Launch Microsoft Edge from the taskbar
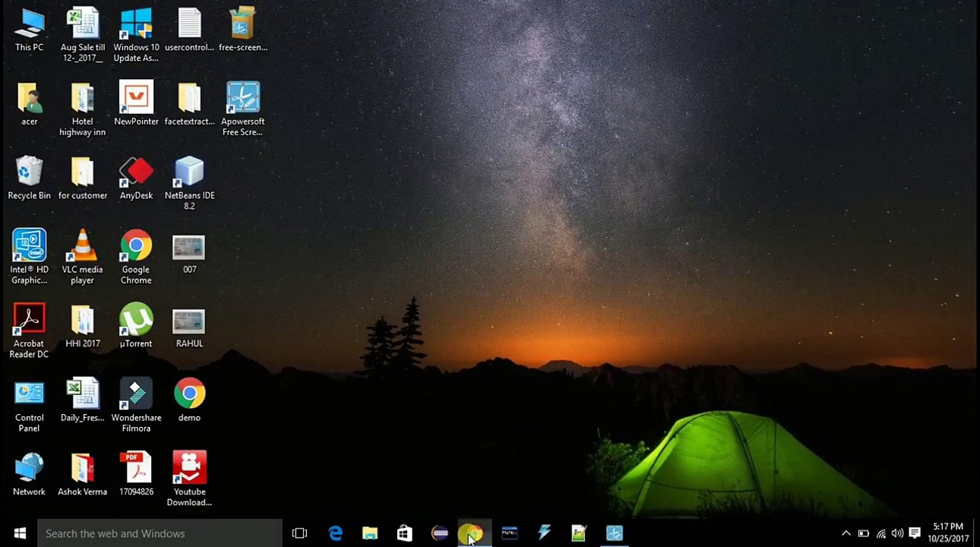The width and height of the screenshot is (980, 547). click(x=335, y=533)
